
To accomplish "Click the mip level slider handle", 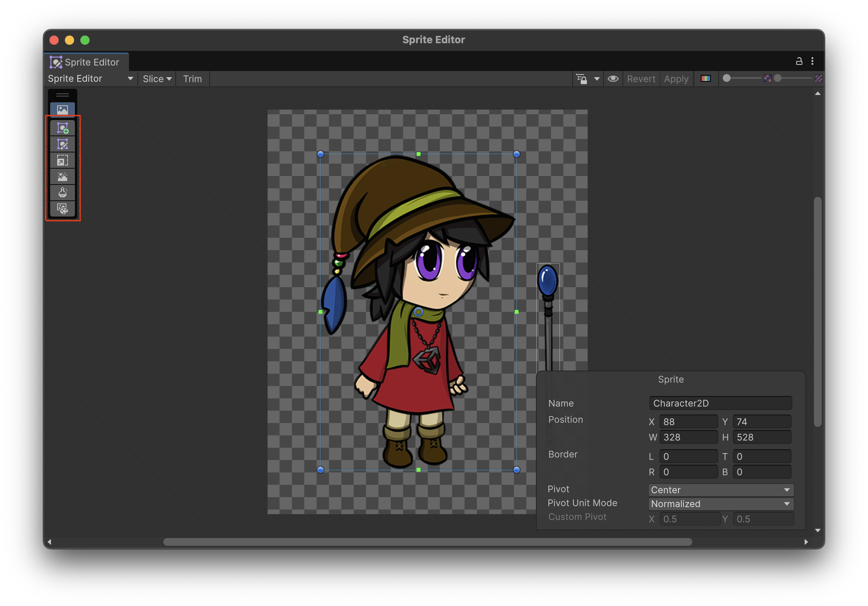I will coord(778,78).
